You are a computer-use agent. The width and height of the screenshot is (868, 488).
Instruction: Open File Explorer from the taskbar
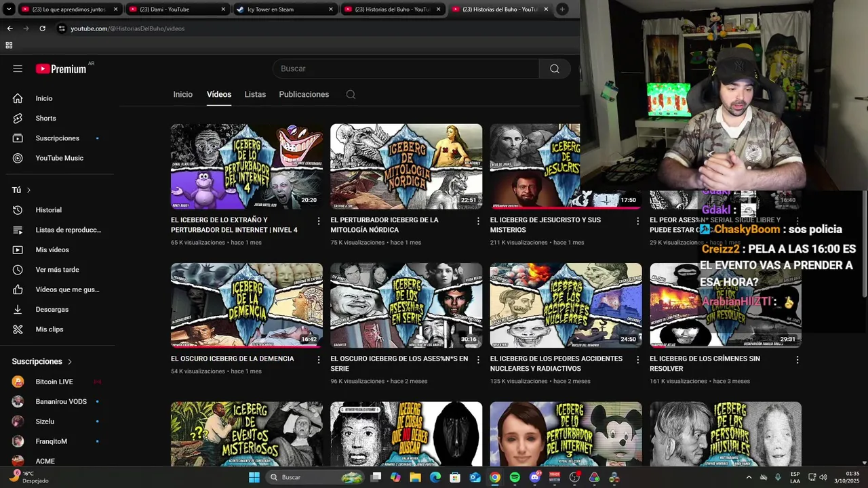pos(415,477)
